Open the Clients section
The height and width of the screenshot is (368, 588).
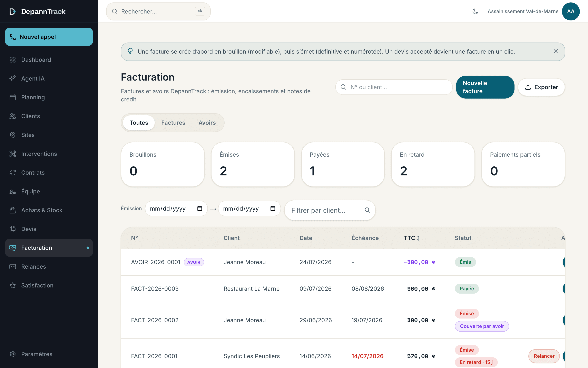(x=49, y=116)
